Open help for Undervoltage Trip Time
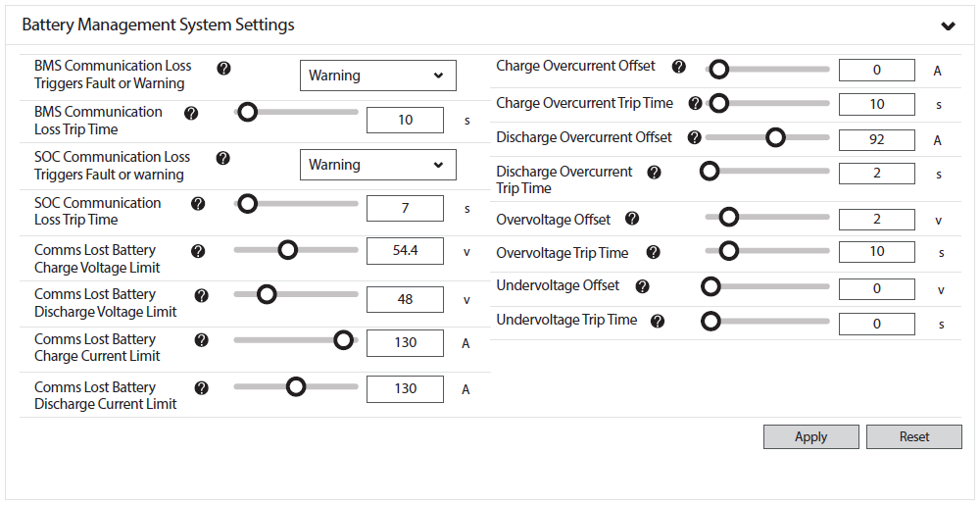The width and height of the screenshot is (980, 505). (x=658, y=322)
